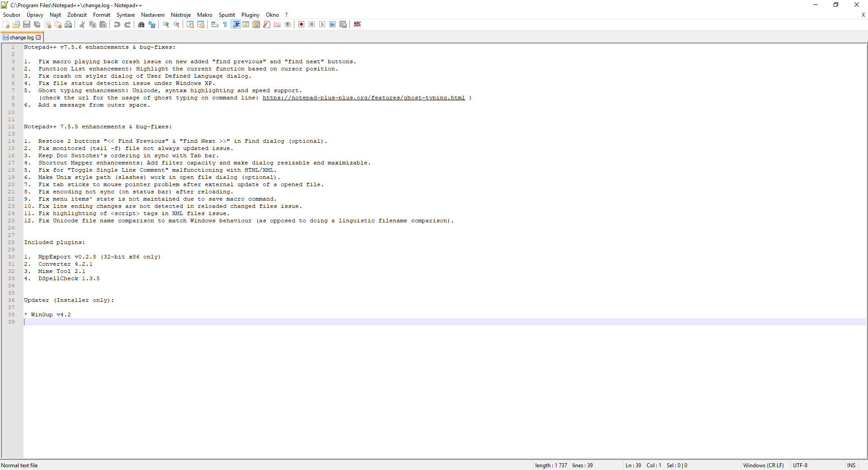Create a new file with the New icon
This screenshot has width=868, height=470.
(x=6, y=24)
